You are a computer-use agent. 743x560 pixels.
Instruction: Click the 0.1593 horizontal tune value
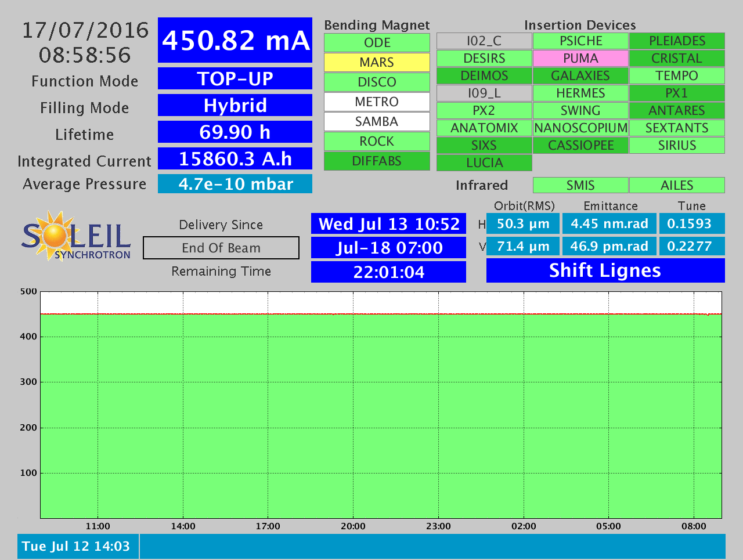click(692, 223)
